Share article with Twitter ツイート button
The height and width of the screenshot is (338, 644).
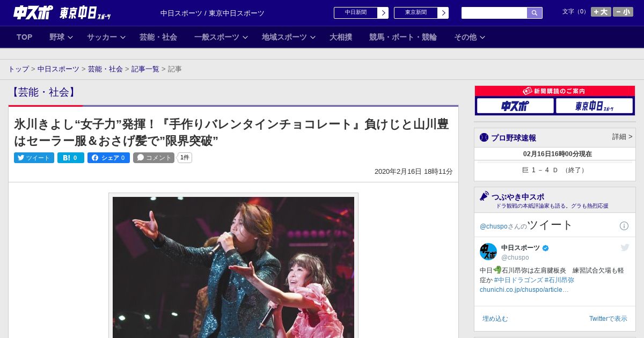(34, 158)
